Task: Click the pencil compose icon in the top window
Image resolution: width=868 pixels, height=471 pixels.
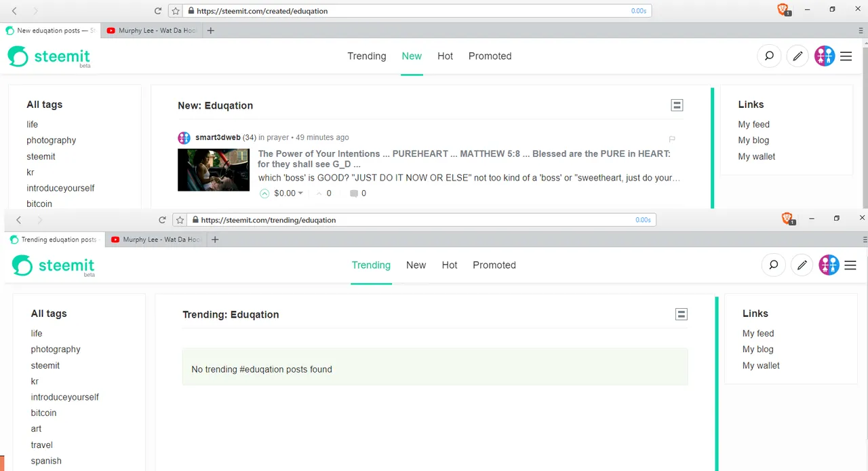Action: click(x=797, y=56)
